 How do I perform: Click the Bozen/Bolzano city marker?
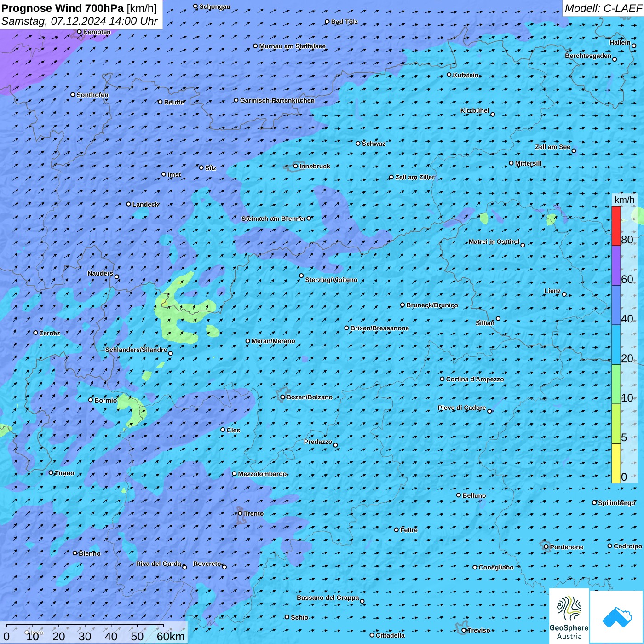pyautogui.click(x=283, y=397)
